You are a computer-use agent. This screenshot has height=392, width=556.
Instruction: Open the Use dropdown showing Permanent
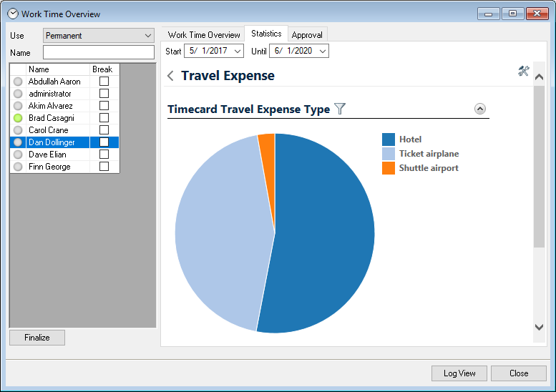click(x=148, y=36)
